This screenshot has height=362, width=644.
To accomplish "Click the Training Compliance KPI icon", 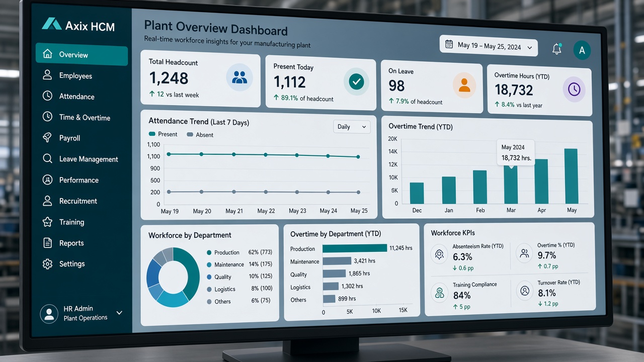I will [440, 292].
